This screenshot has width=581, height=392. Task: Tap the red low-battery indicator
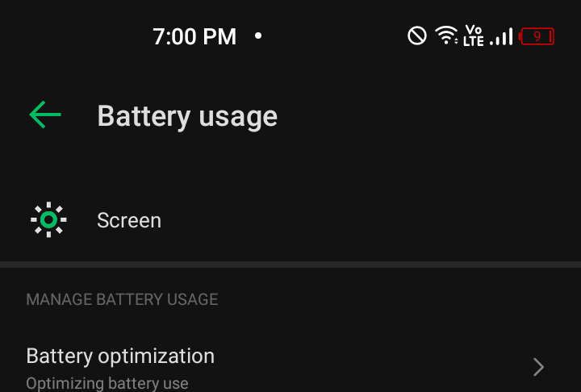537,36
